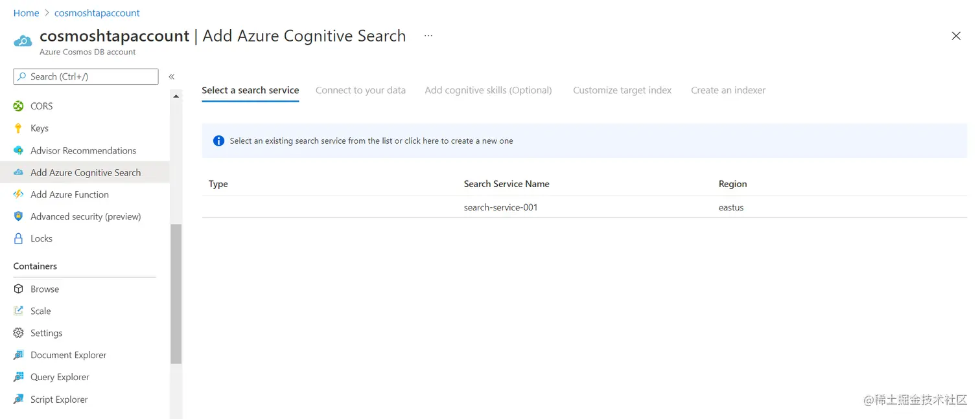Open Script Explorer menu item
This screenshot has height=419, width=980.
tap(85, 399)
